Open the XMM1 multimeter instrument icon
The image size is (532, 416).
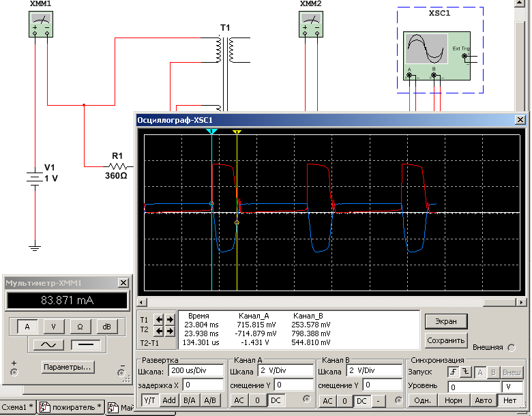[42, 25]
